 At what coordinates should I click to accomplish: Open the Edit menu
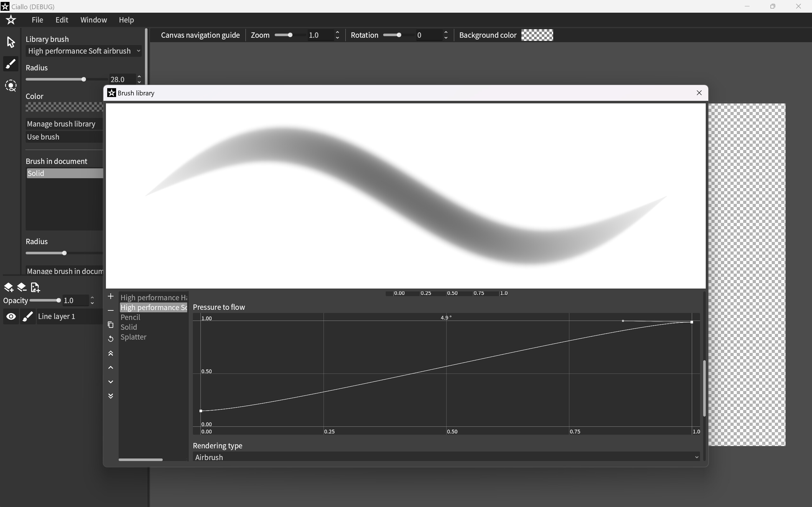(x=62, y=20)
